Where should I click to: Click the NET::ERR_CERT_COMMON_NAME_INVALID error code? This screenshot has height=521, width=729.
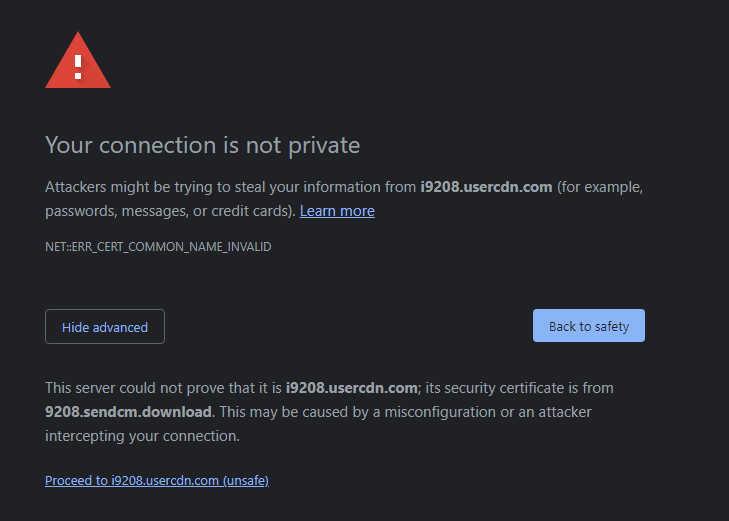pyautogui.click(x=158, y=246)
